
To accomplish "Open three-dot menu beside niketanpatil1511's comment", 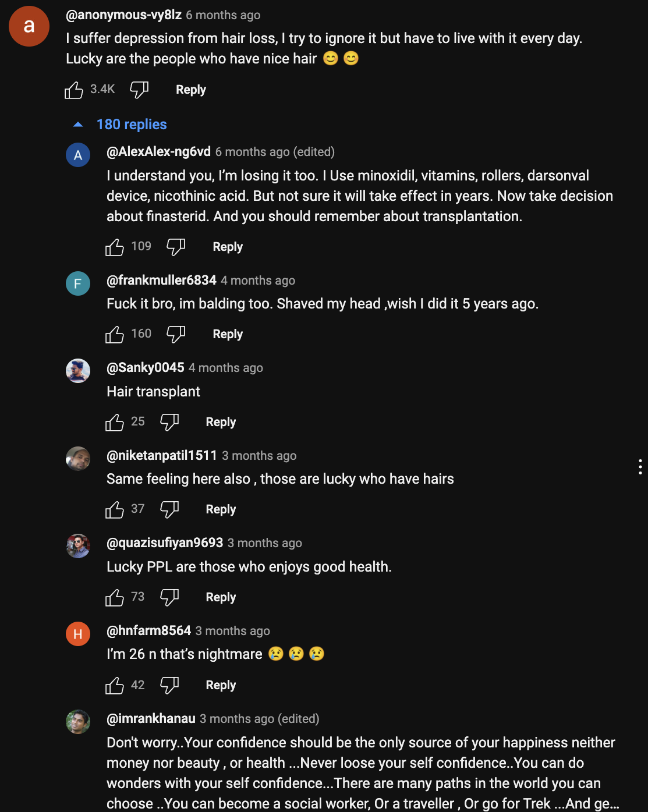I will pyautogui.click(x=640, y=467).
